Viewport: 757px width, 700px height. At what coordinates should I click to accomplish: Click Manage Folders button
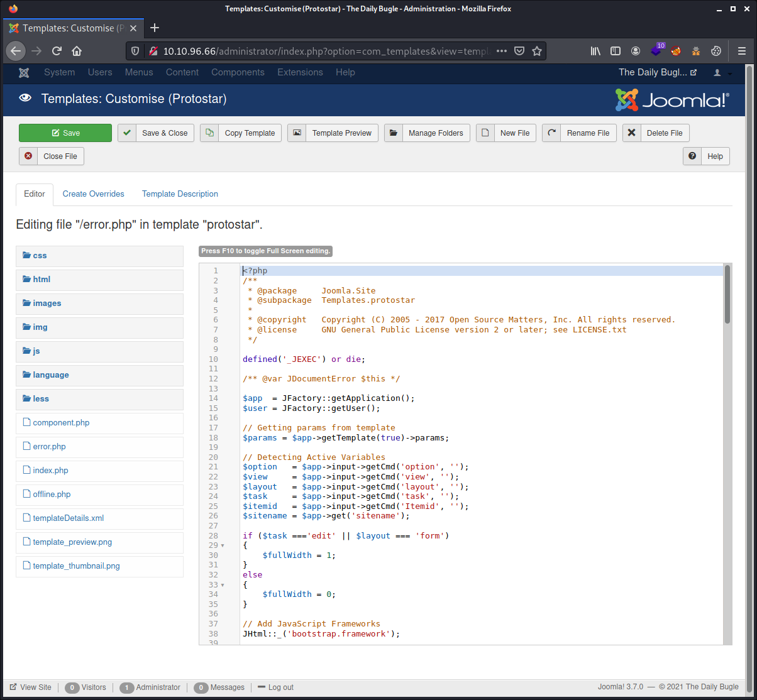[427, 133]
